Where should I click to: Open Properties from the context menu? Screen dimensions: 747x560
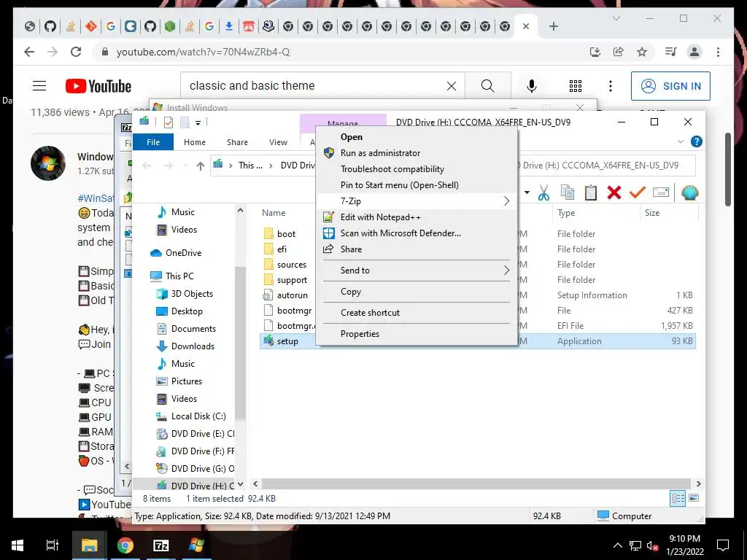tap(360, 334)
